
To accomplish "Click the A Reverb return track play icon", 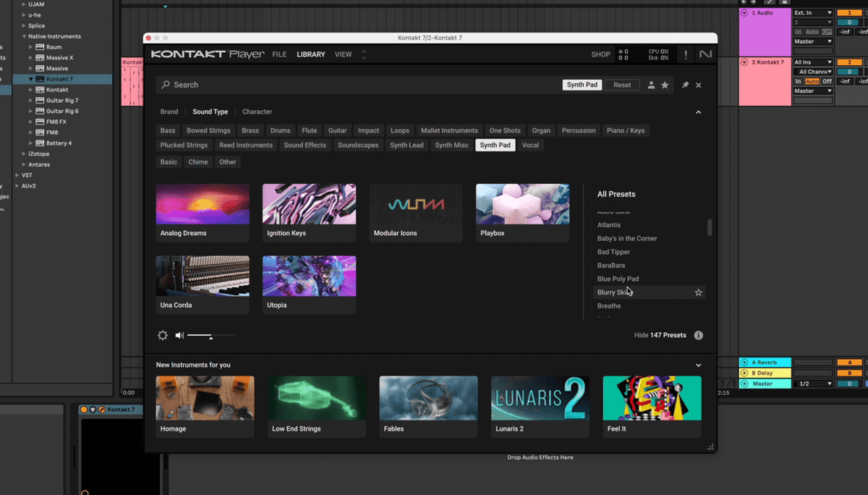I will pos(744,362).
